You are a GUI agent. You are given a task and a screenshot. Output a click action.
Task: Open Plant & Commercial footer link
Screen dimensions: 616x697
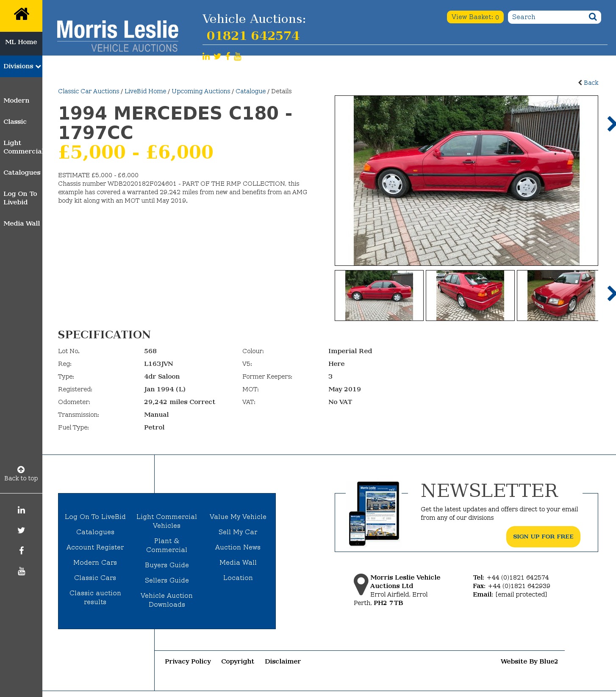tap(167, 545)
